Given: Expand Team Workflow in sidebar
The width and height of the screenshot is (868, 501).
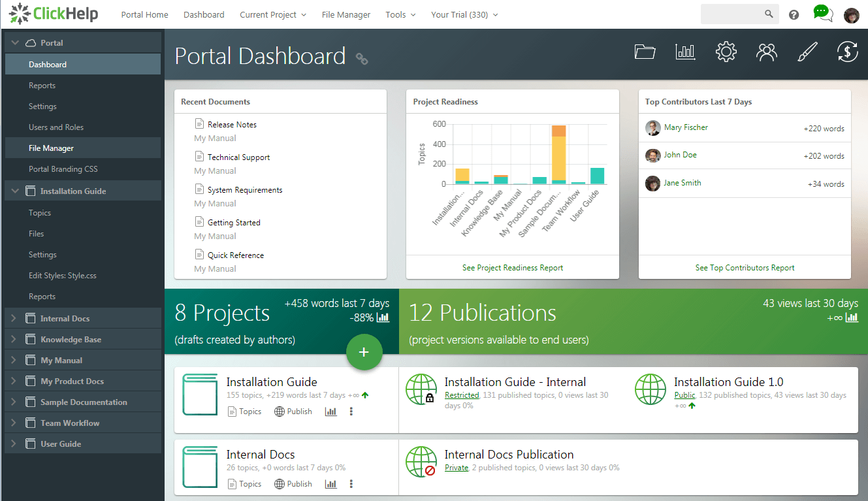Looking at the screenshot, I should coord(14,423).
